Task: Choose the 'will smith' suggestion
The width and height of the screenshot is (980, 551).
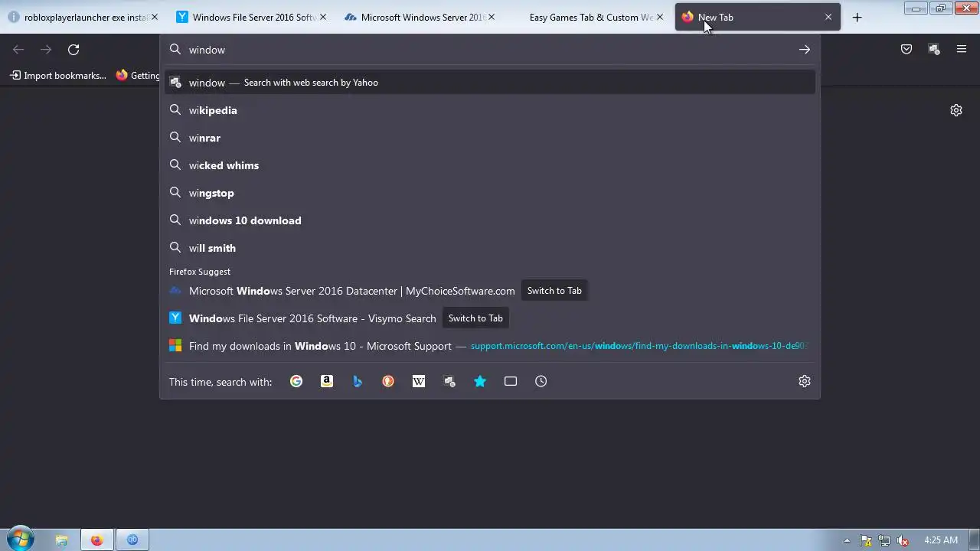Action: tap(490, 248)
